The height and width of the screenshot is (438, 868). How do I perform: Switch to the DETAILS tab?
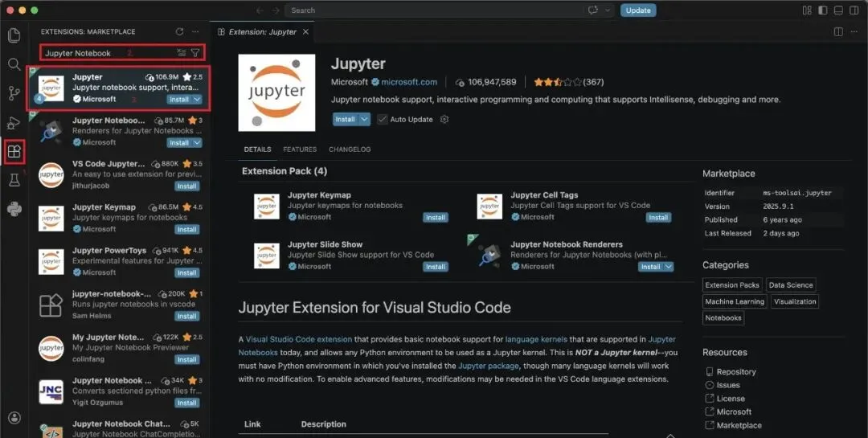pos(257,149)
